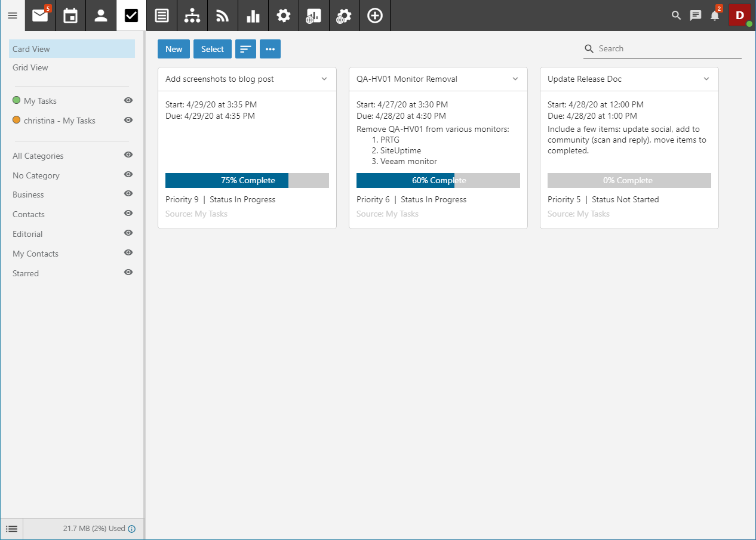Expand options on Add screenshots to blog post
The image size is (756, 540).
tap(324, 79)
